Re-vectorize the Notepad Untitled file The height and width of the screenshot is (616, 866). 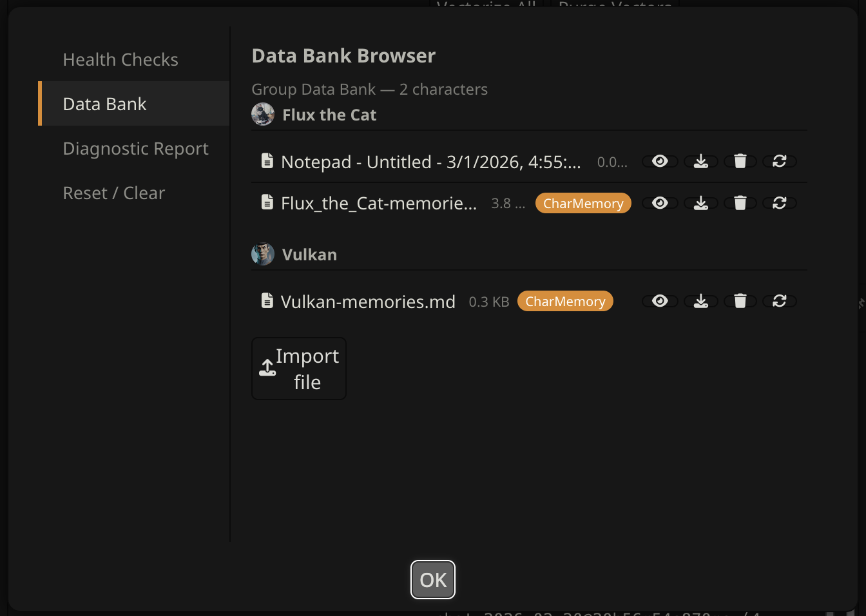[780, 161]
